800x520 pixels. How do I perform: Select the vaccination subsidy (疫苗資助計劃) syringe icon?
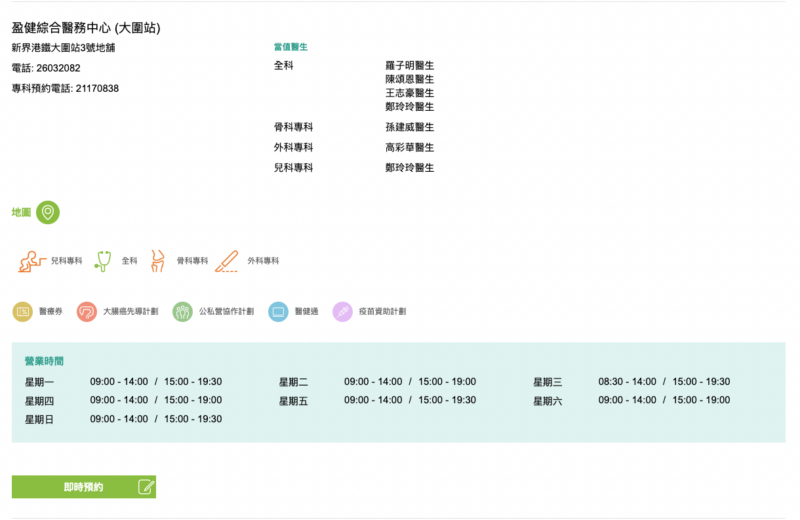click(x=342, y=312)
